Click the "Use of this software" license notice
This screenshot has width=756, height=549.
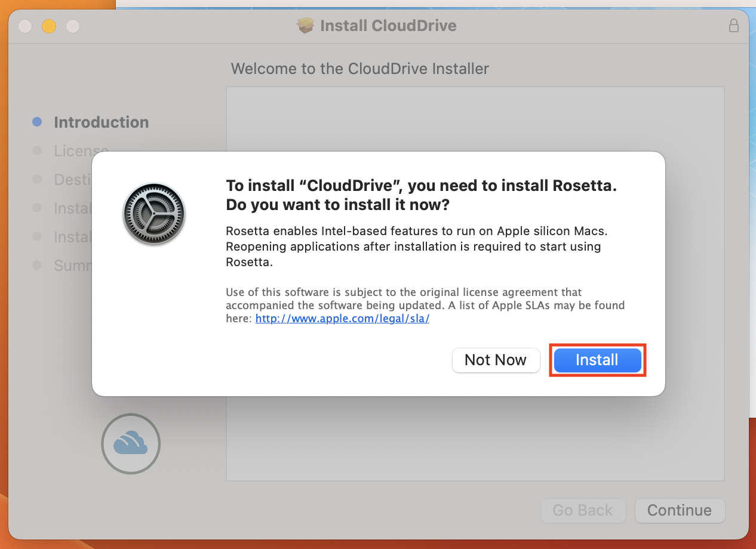coord(425,306)
